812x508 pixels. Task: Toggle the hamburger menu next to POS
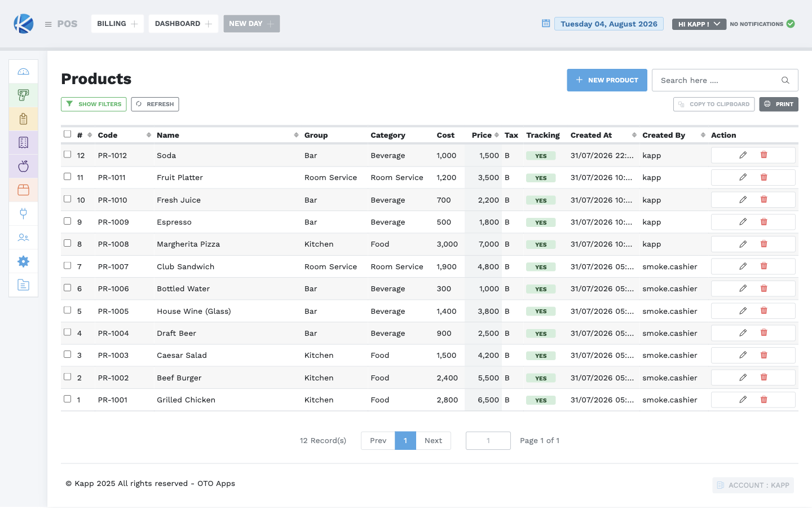(48, 24)
